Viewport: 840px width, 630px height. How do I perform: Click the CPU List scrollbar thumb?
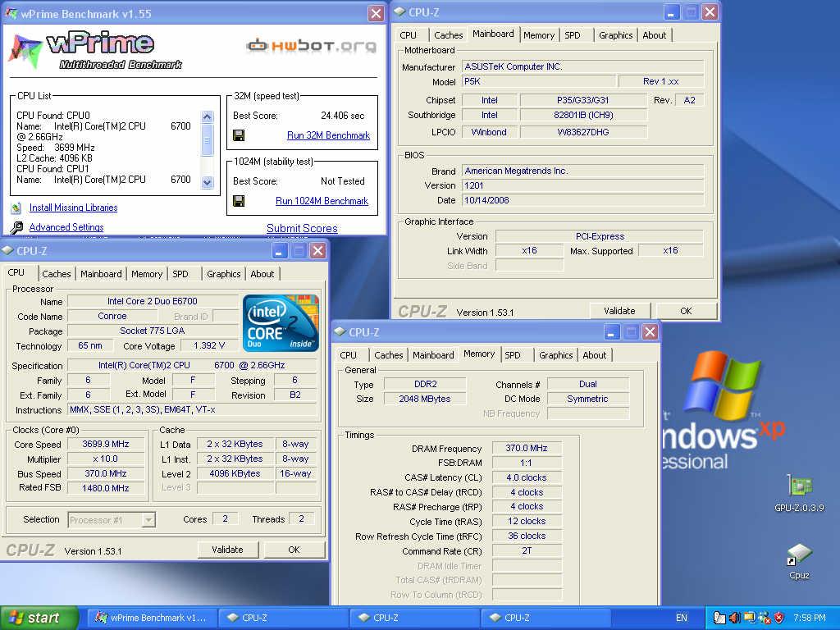point(208,140)
